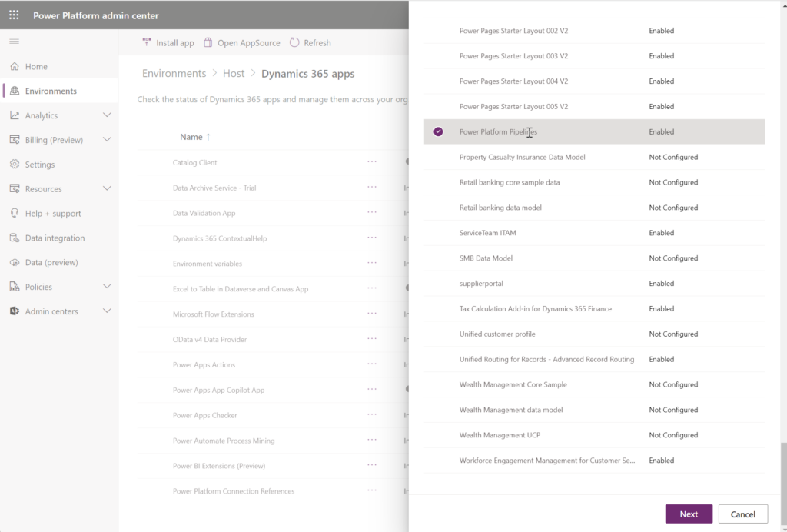Image resolution: width=787 pixels, height=532 pixels.
Task: Click the Cancel button
Action: pos(743,514)
